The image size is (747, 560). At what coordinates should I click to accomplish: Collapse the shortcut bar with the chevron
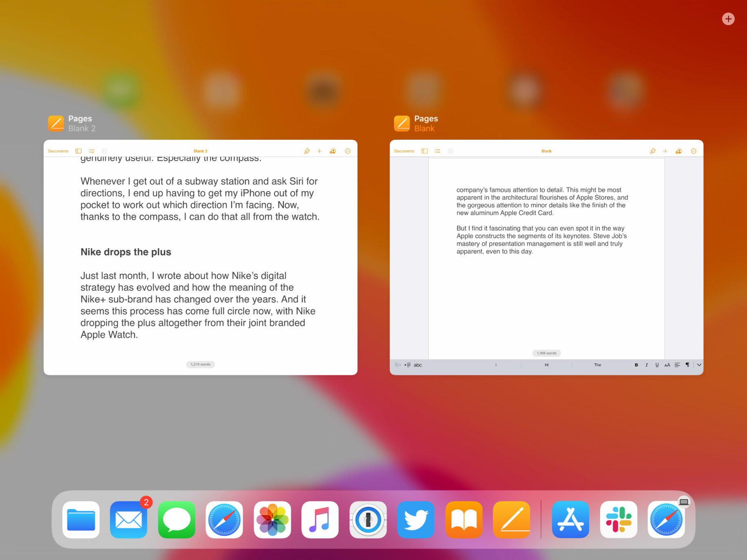point(699,365)
